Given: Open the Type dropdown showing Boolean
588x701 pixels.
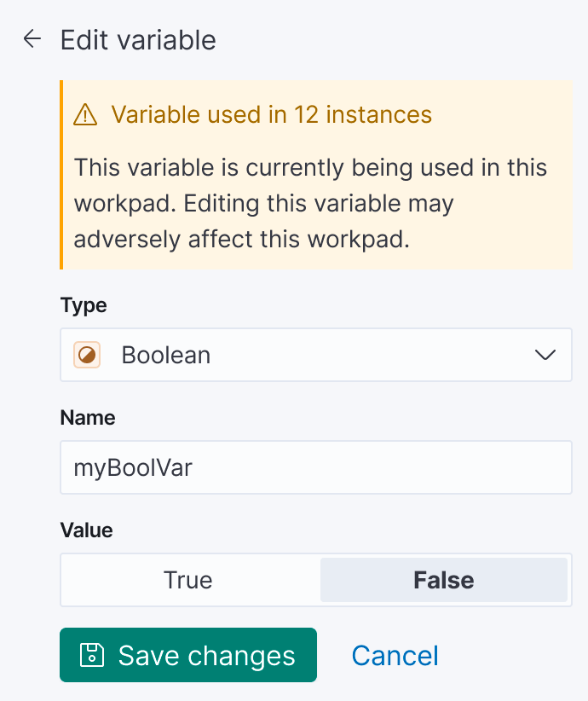Looking at the screenshot, I should [x=315, y=355].
